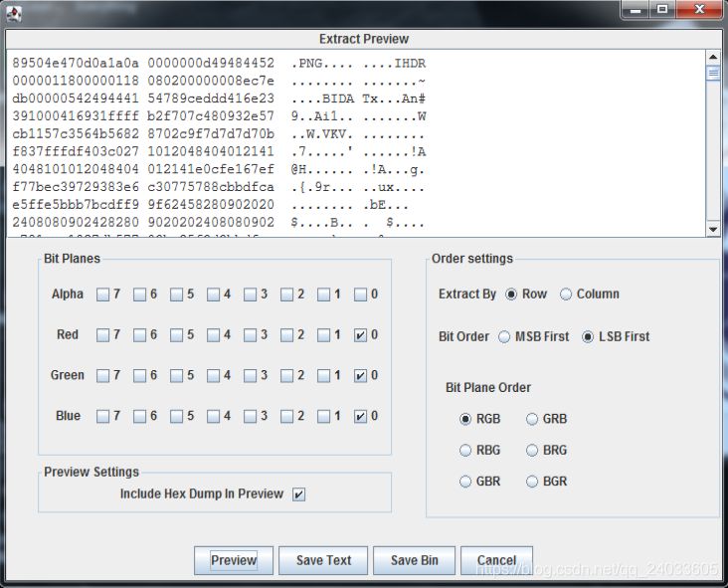
Task: Enable Green bit plane 6
Action: coord(139,375)
